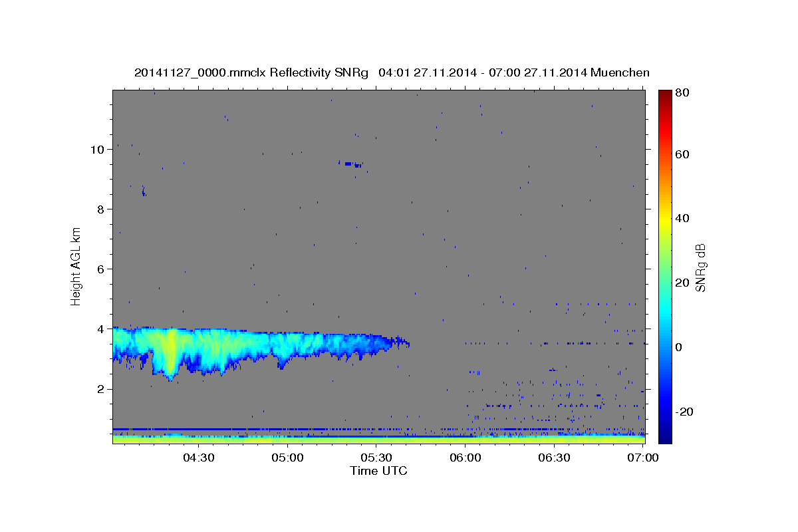Click the colorbar value -20
This screenshot has height=532, width=798.
coord(683,411)
